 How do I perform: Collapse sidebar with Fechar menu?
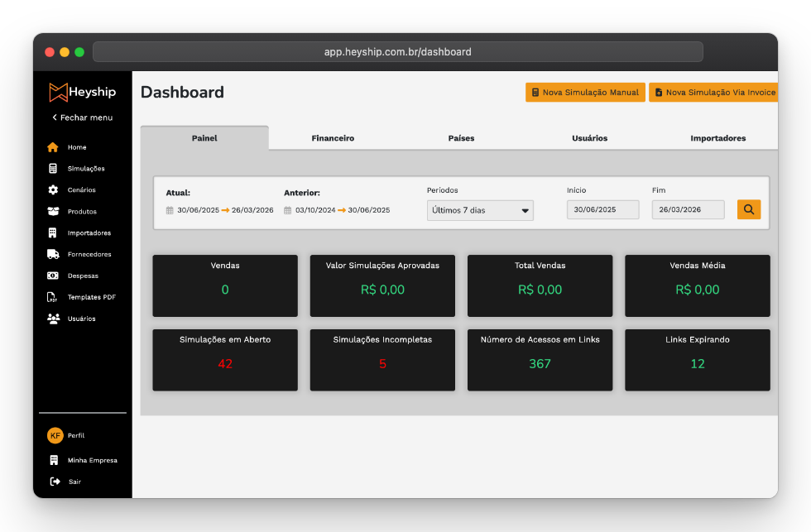pyautogui.click(x=82, y=117)
